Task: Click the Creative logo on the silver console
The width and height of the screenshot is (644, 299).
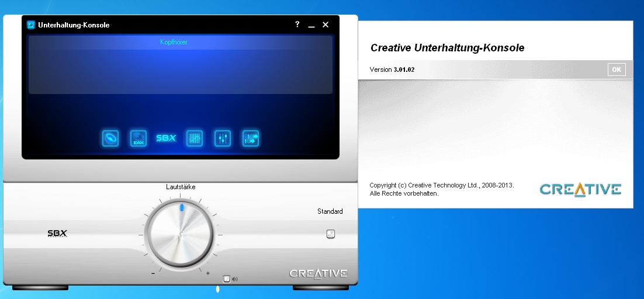Action: click(318, 273)
